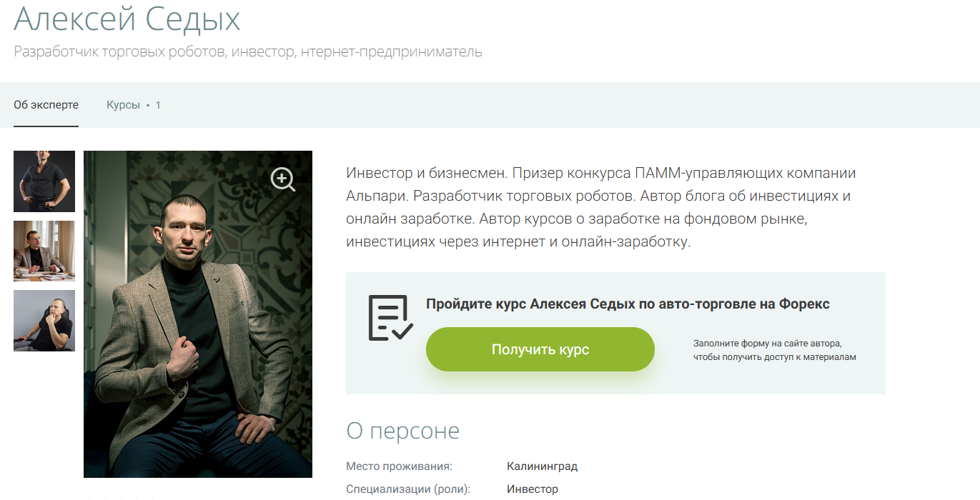The image size is (980, 500).
Task: Click the Калининград location value
Action: 542,466
